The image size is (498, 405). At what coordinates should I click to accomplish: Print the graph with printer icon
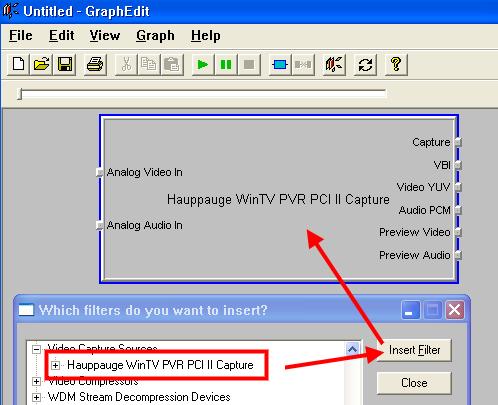95,64
